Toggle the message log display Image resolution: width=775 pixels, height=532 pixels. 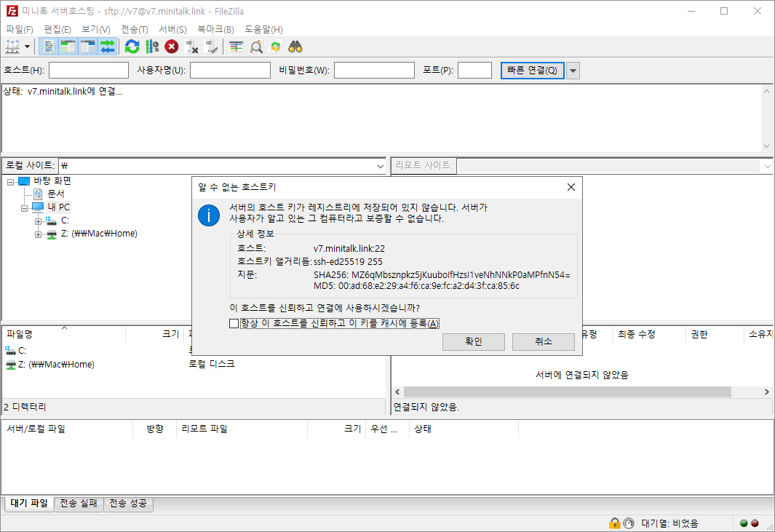tap(49, 47)
